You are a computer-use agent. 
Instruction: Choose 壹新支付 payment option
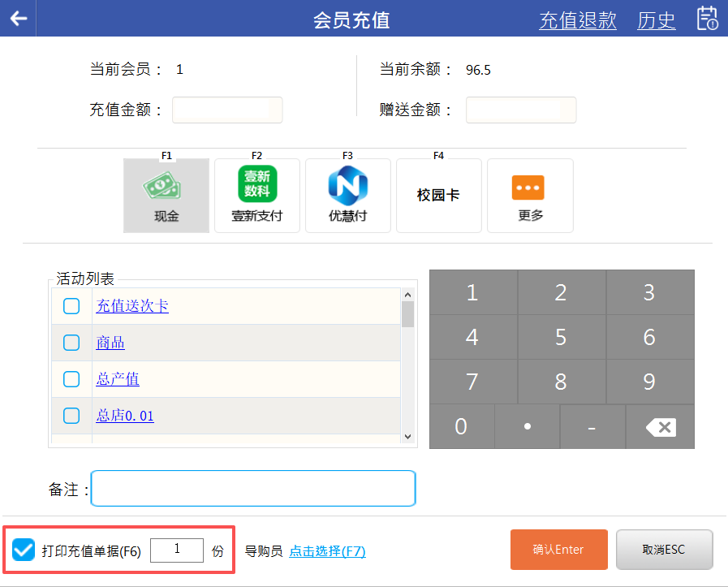pos(257,196)
